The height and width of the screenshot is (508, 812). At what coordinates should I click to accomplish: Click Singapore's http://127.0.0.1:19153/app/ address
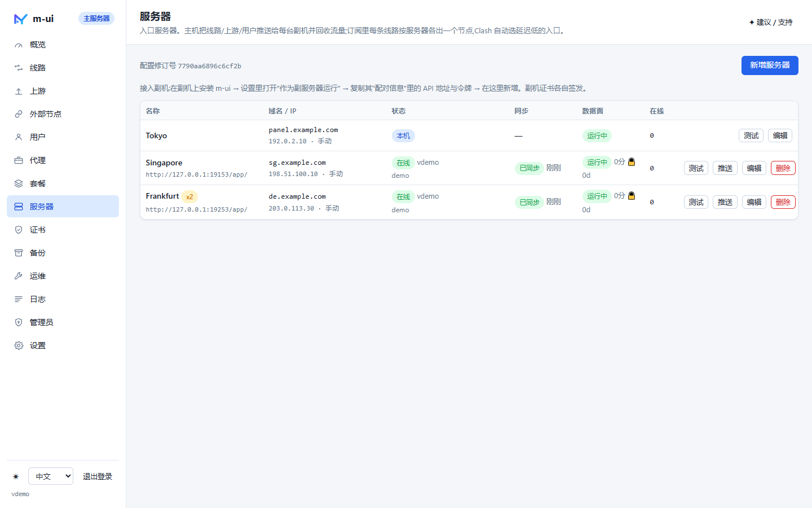pos(196,174)
